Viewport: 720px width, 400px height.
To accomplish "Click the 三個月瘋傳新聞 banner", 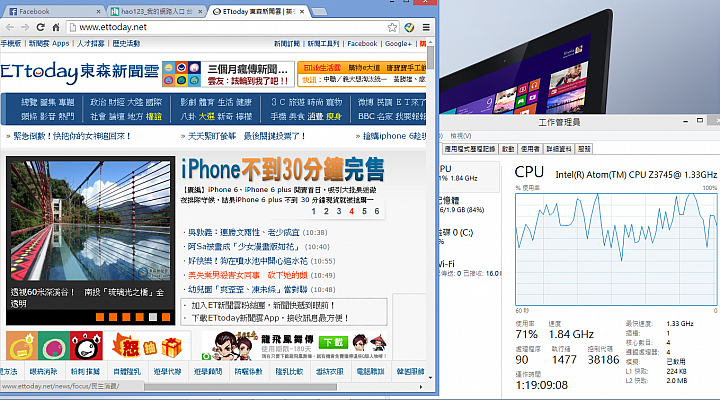I will point(228,74).
